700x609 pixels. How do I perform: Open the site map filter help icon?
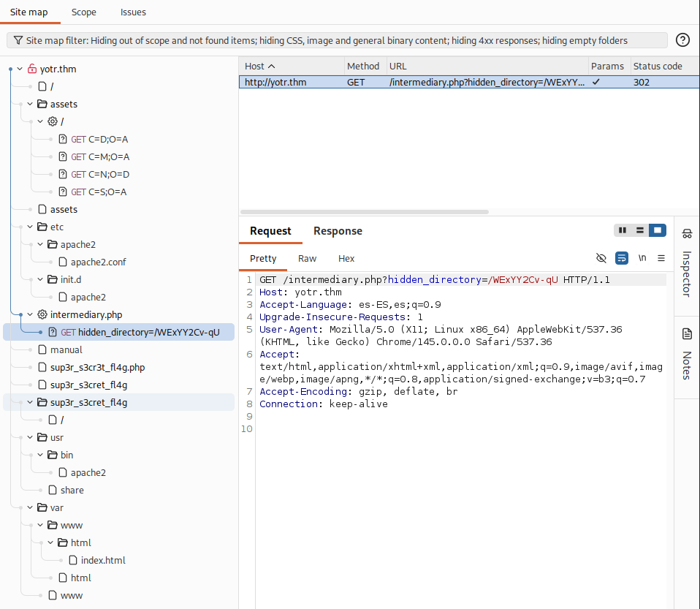click(x=682, y=40)
